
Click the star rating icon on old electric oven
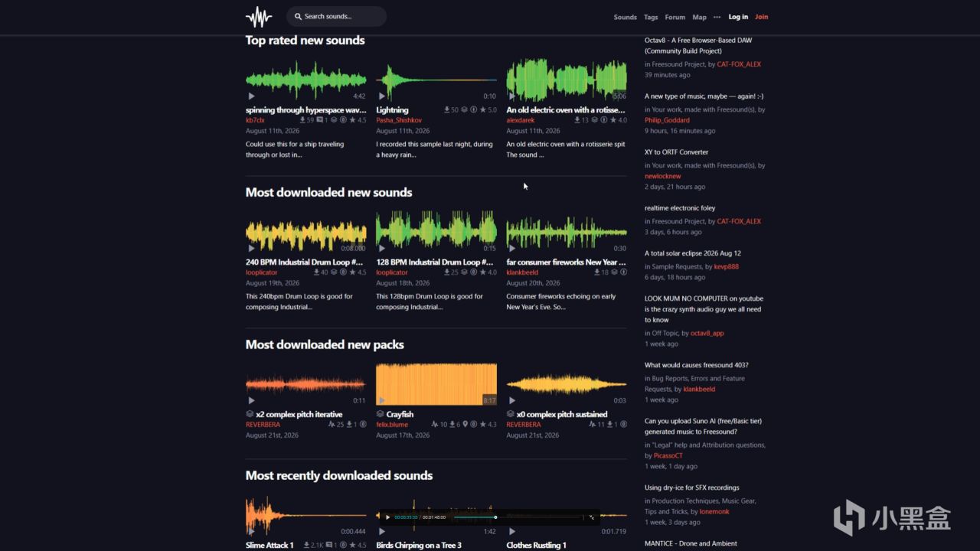612,120
